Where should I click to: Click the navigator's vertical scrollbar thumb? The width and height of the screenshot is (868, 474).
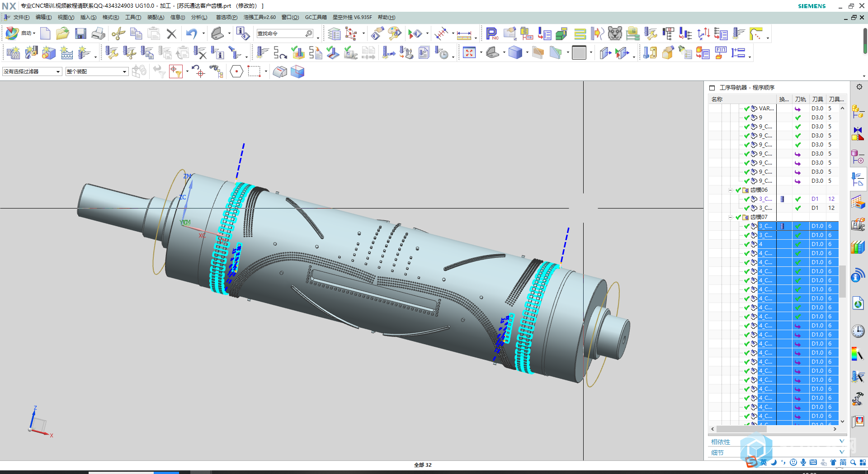(843, 281)
